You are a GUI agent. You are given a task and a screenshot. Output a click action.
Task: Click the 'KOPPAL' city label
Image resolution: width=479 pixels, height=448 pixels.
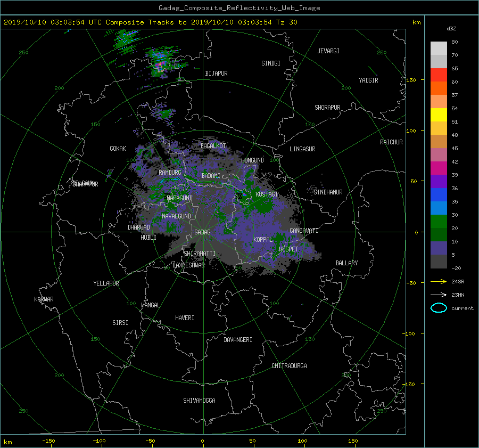coord(263,240)
